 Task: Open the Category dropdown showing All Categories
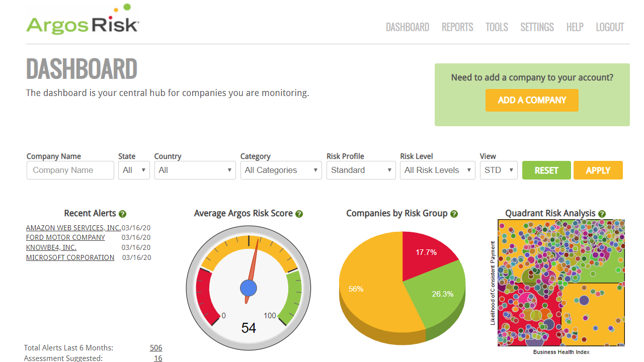tap(281, 170)
